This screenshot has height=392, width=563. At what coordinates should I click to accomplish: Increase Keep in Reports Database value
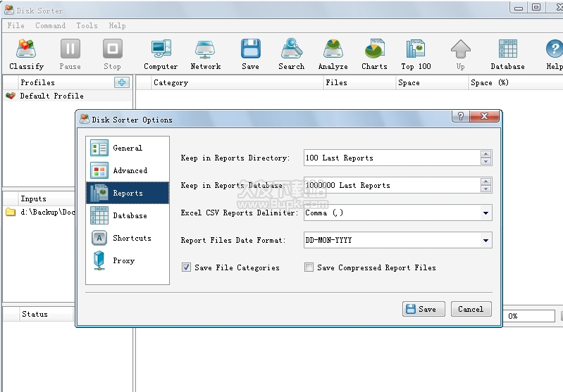[x=485, y=182]
